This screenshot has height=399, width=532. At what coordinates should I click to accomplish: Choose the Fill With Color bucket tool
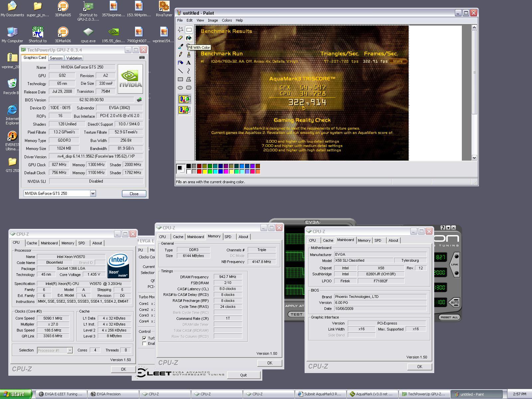point(189,38)
